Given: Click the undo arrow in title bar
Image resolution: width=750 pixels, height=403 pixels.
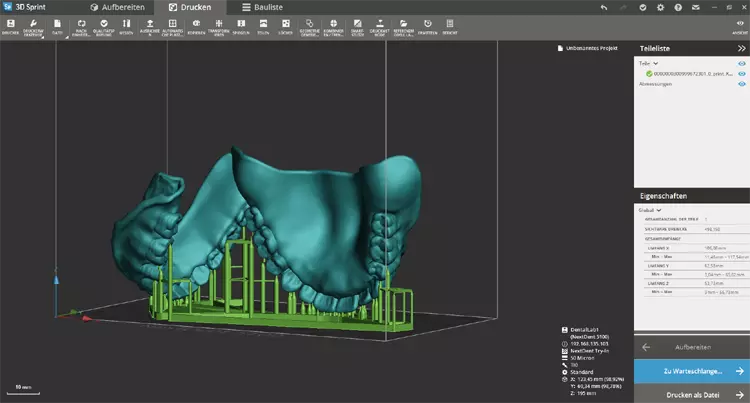Looking at the screenshot, I should pos(604,7).
